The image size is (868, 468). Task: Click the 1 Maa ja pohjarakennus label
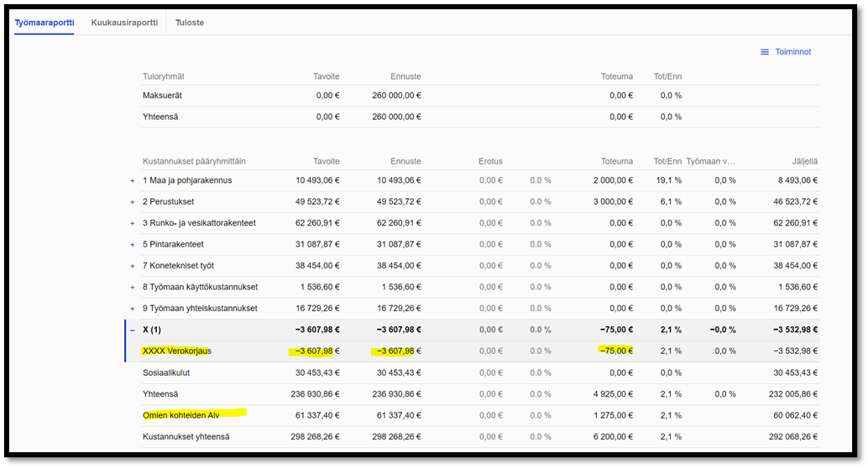pyautogui.click(x=187, y=180)
